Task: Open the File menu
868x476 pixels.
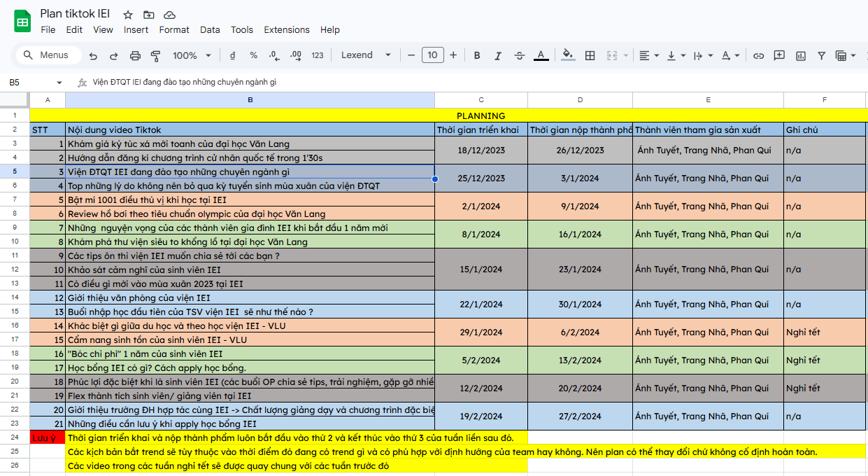Action: tap(48, 30)
